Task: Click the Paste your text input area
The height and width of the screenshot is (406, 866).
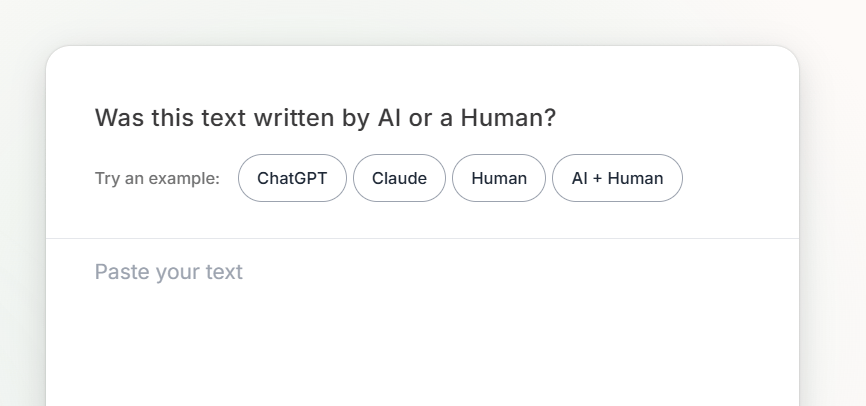Action: coord(423,323)
